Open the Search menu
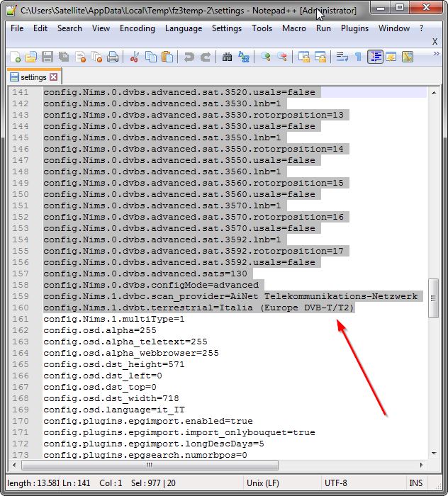 click(x=69, y=28)
